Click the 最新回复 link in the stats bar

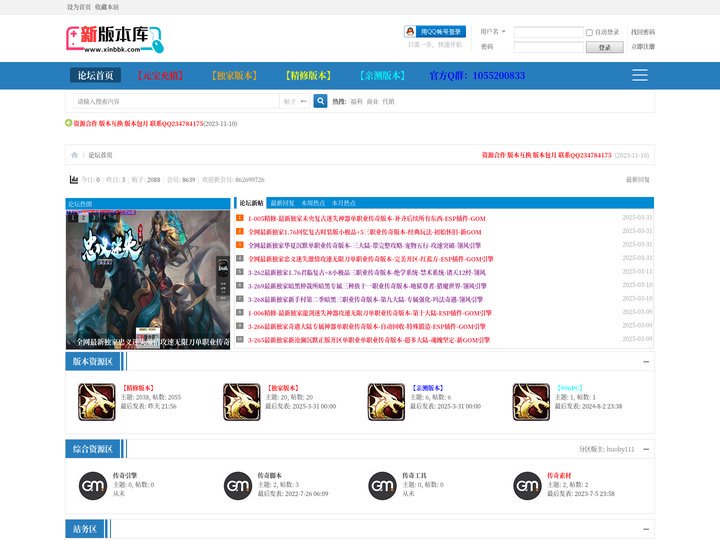coord(638,180)
